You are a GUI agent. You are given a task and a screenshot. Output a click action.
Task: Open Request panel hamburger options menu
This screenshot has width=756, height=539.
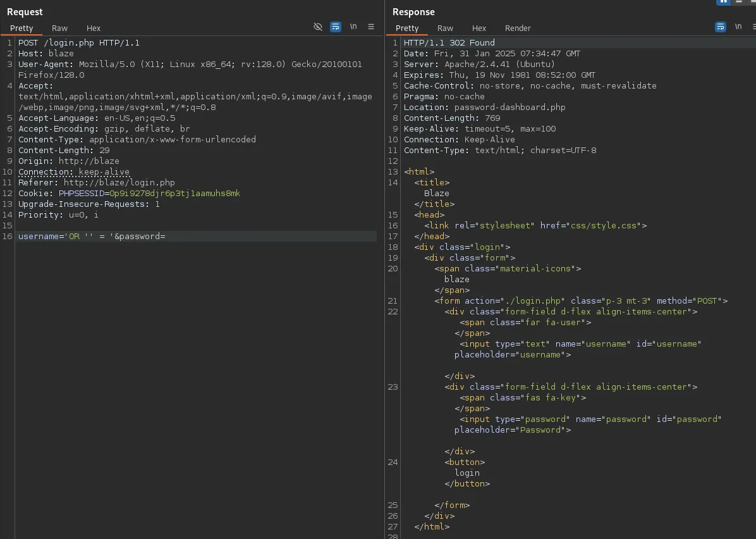click(371, 27)
